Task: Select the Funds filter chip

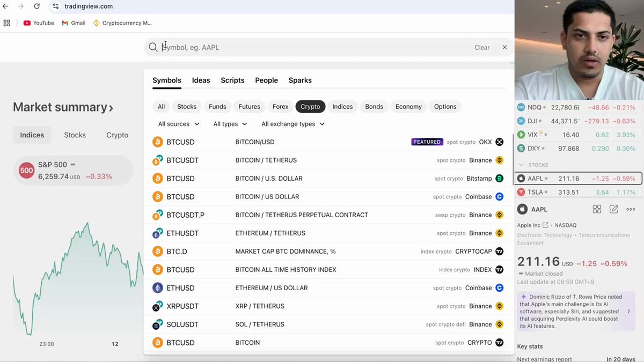Action: coord(217,107)
